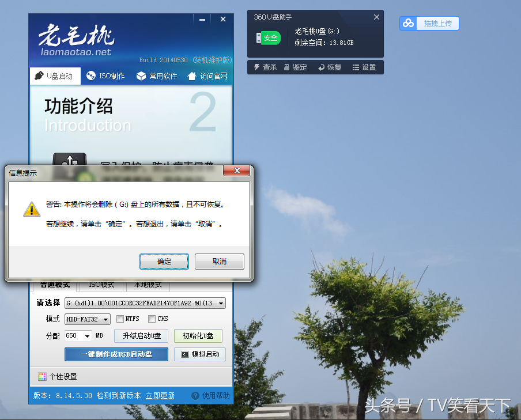Click 一键制作成USB启动盘 button
The width and height of the screenshot is (521, 420).
[116, 354]
